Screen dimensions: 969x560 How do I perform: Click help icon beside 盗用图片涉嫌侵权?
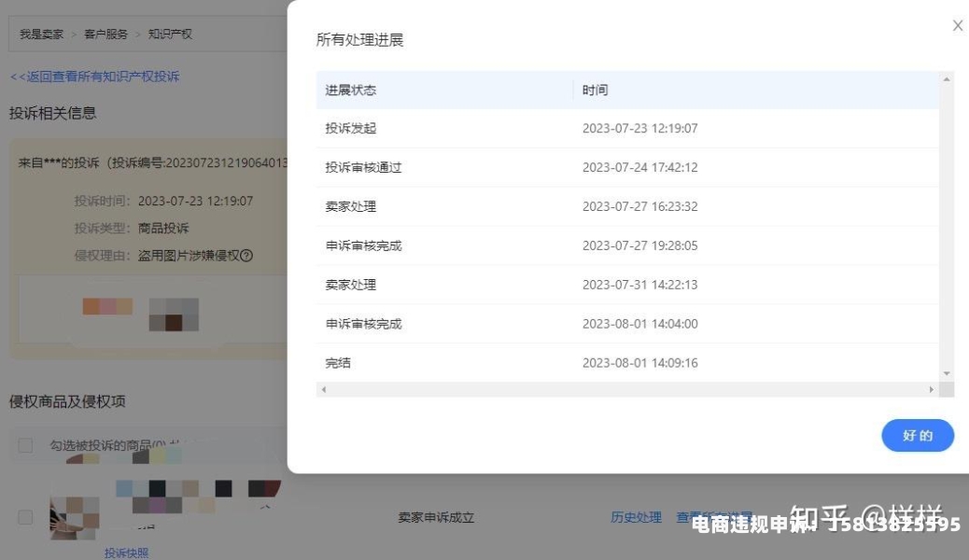tap(247, 256)
